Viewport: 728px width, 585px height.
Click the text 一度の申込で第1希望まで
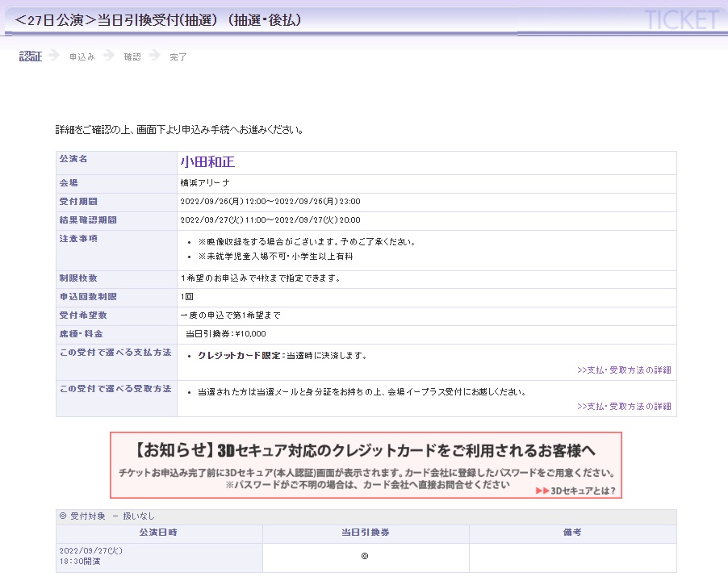(x=230, y=315)
